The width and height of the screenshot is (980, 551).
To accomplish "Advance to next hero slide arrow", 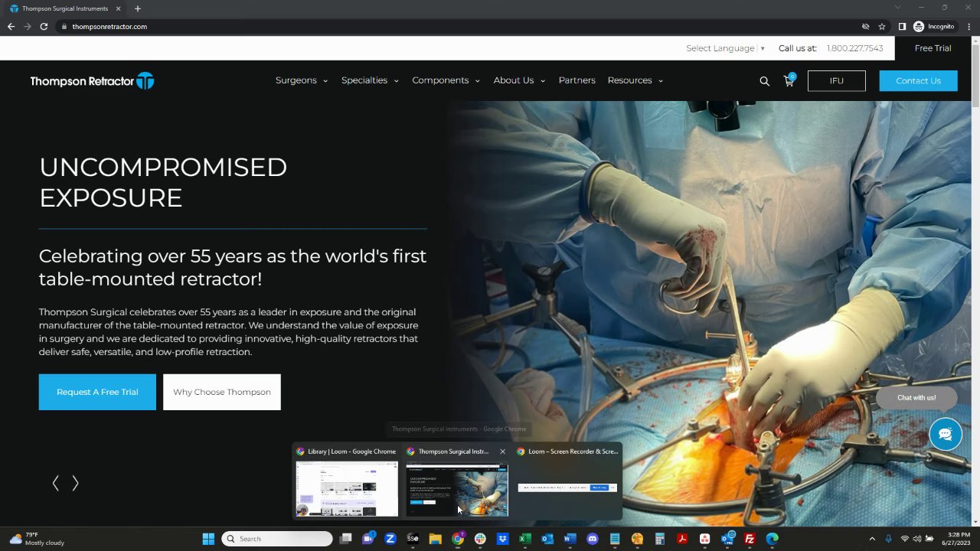I will click(75, 483).
